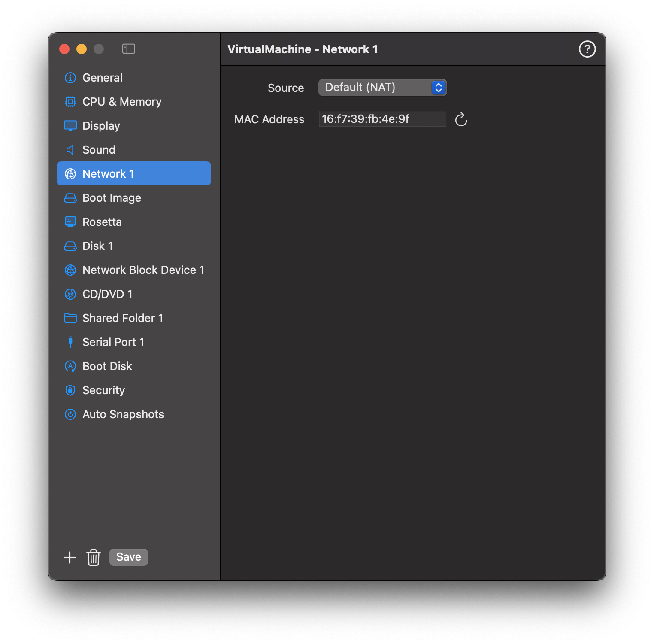The height and width of the screenshot is (644, 654).
Task: Go to Display settings
Action: click(x=101, y=126)
